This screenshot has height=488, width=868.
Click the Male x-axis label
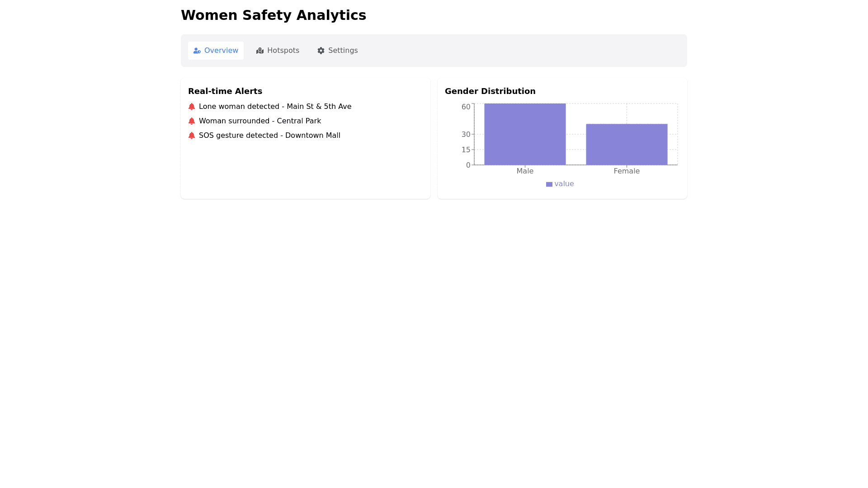tap(525, 171)
